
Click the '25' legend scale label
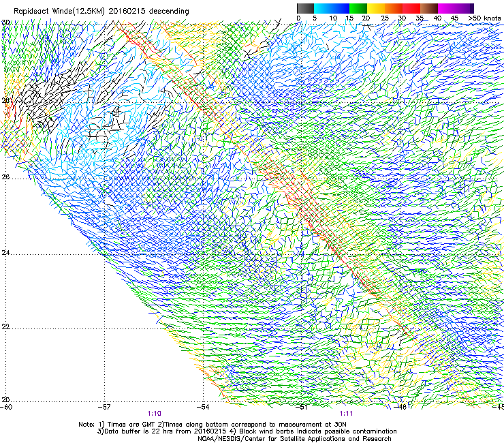coord(385,18)
